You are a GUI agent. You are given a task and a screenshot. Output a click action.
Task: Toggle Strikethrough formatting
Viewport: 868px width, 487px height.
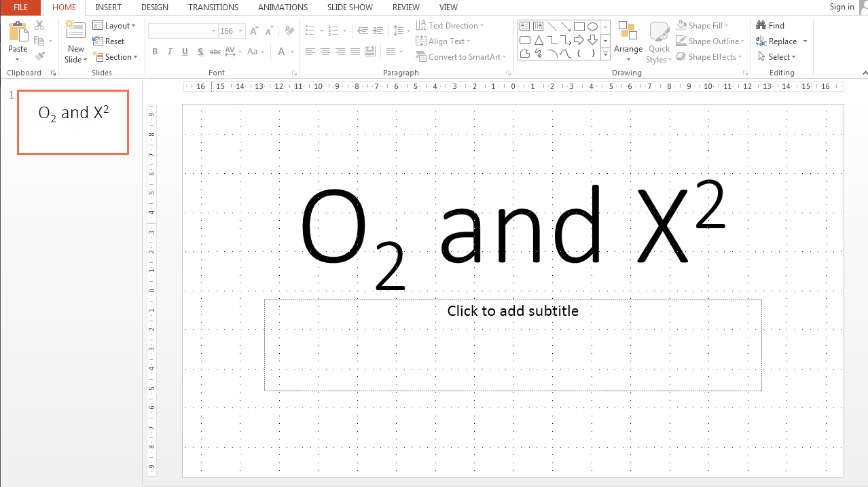pos(215,52)
